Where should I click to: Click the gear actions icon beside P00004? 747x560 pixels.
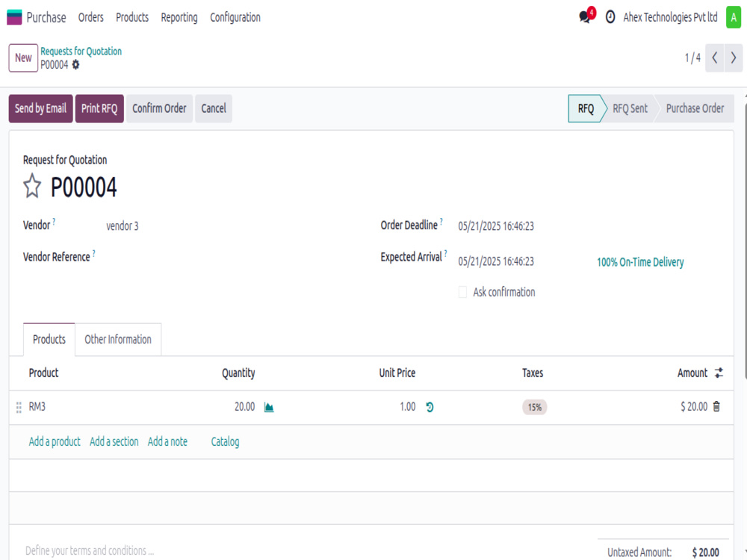[x=75, y=65]
